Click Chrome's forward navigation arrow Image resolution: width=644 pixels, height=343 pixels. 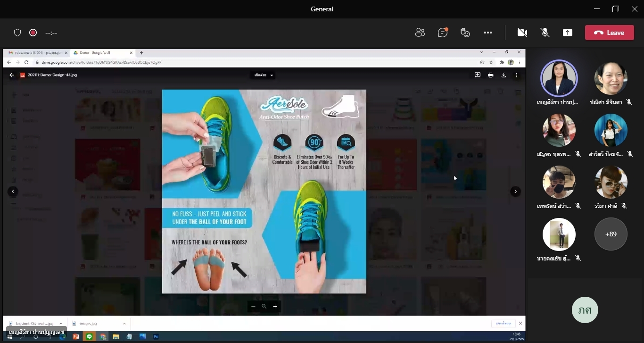tap(17, 62)
